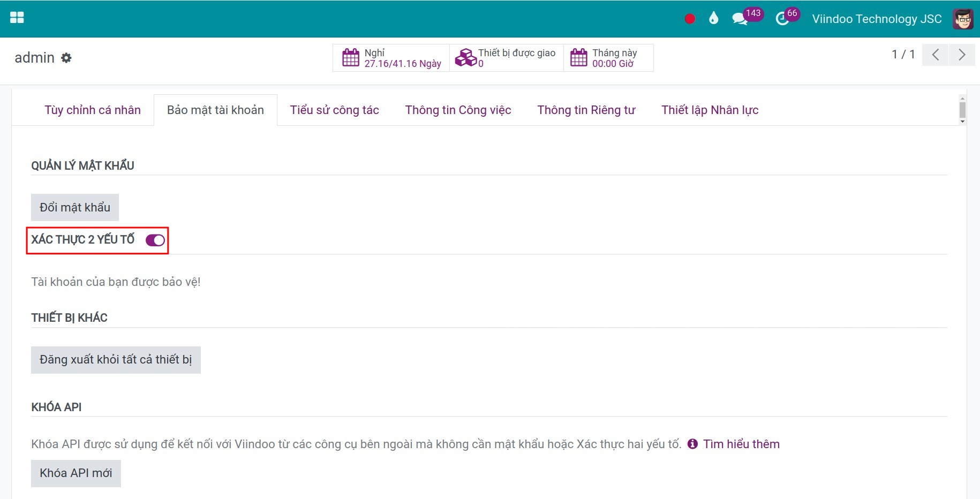Go to previous record arrow
The width and height of the screenshot is (980, 499).
pos(936,55)
